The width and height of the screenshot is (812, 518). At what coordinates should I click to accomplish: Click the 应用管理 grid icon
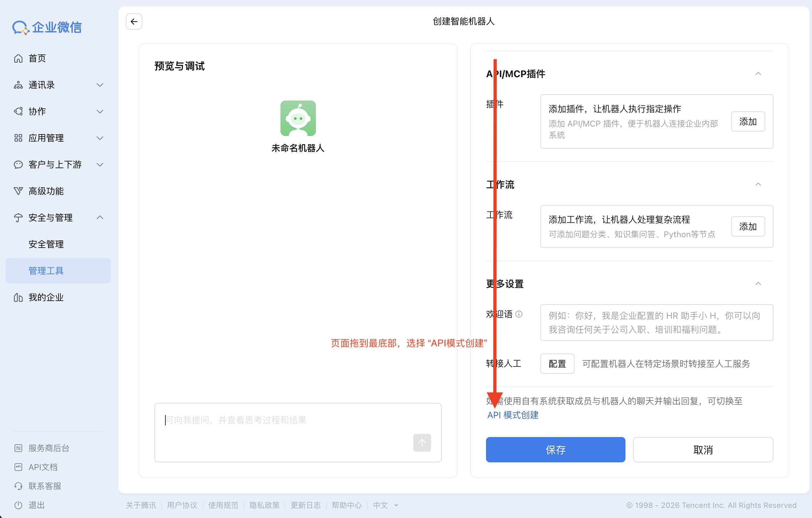18,138
